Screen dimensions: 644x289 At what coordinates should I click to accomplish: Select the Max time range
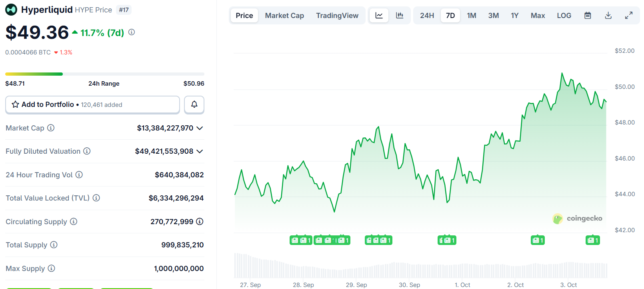coord(538,16)
